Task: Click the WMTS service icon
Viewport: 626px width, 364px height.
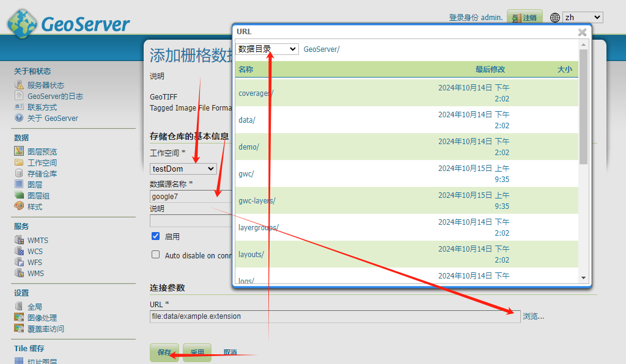Action: (x=19, y=239)
